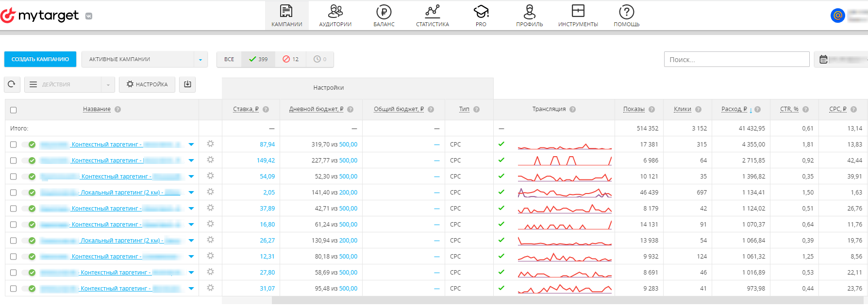Click the Создать кампанию button
The image size is (868, 308).
40,59
